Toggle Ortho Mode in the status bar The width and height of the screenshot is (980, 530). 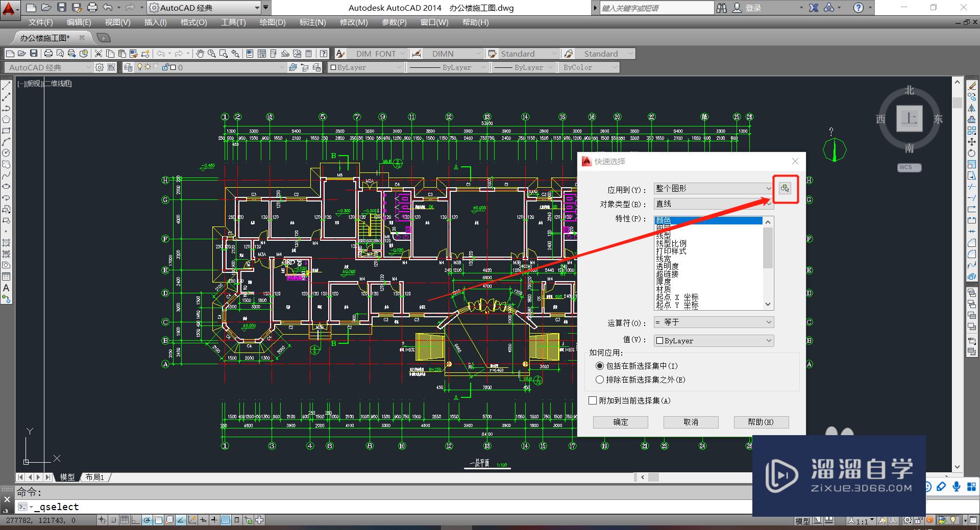pos(136,520)
